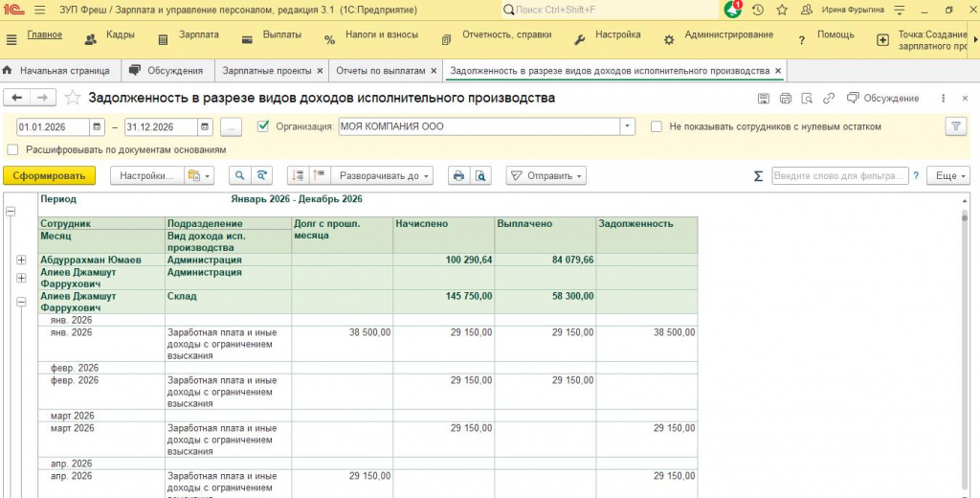Open the users/discussion icon in title bar

coord(807,10)
